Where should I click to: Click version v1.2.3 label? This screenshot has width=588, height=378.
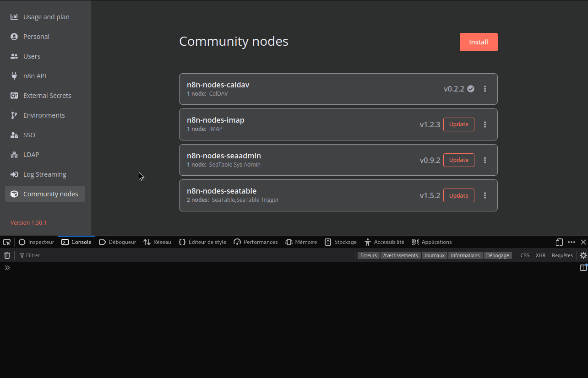[x=430, y=124]
